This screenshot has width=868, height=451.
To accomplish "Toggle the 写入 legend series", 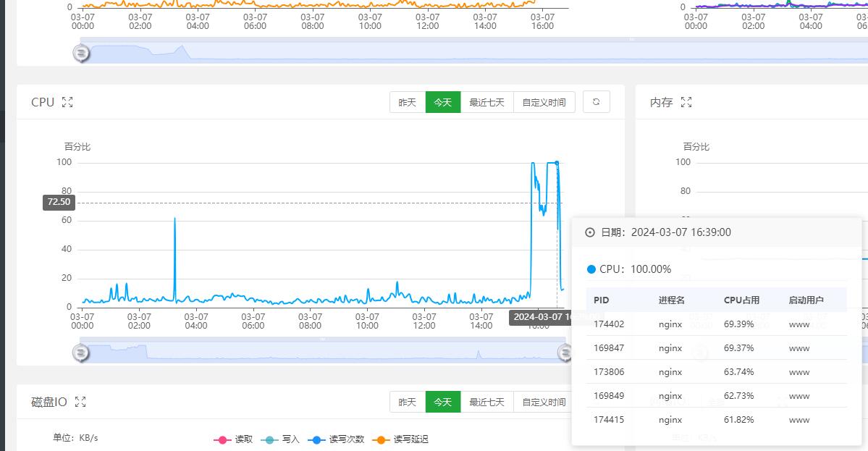I will click(x=280, y=439).
